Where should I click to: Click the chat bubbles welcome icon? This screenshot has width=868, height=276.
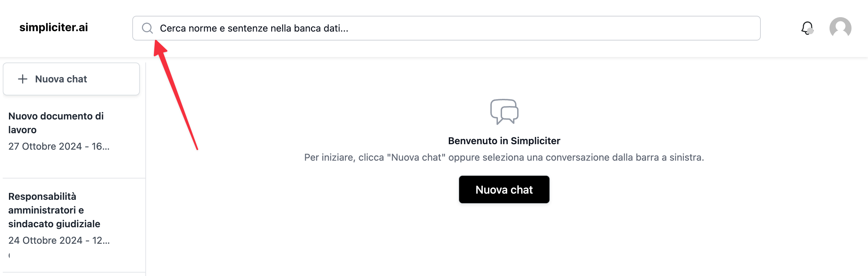coord(504,112)
